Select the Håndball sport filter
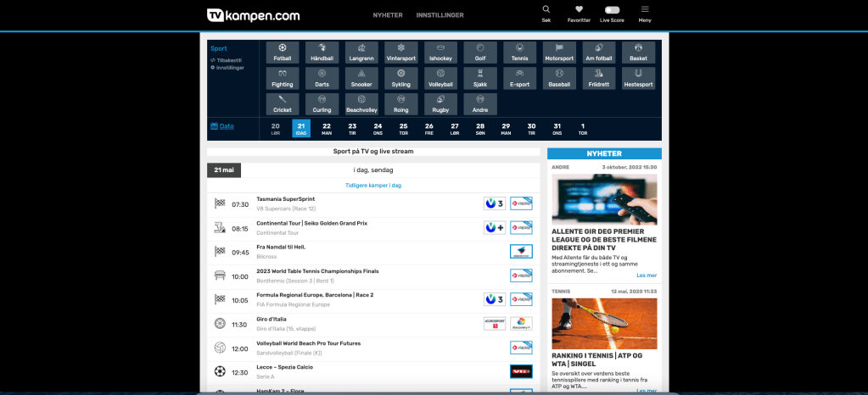Viewport: 868px width, 395px height. click(x=322, y=52)
